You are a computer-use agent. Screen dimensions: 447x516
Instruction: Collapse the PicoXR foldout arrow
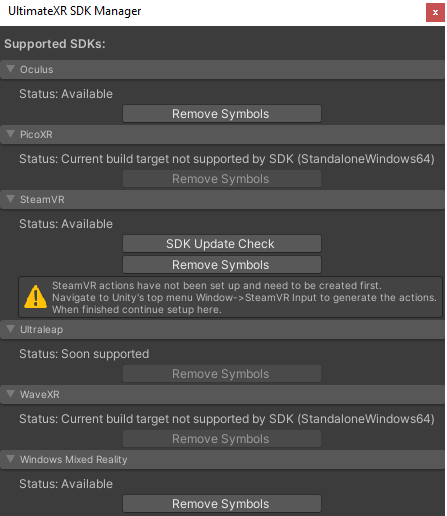(11, 134)
